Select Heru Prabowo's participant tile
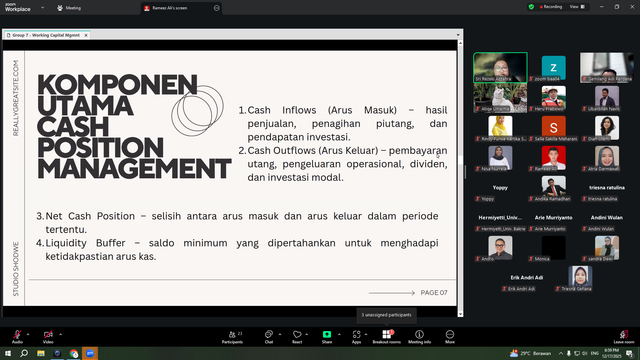 click(x=553, y=98)
